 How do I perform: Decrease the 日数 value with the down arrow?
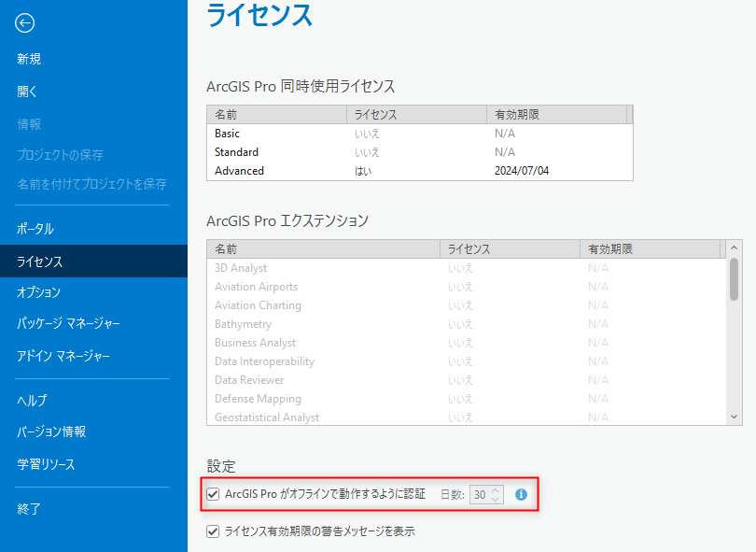pos(496,499)
